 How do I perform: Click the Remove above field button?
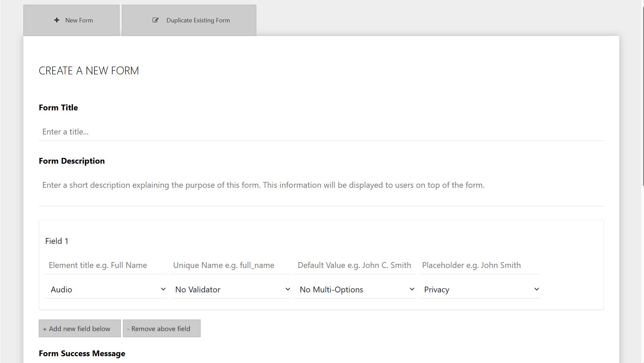(162, 329)
